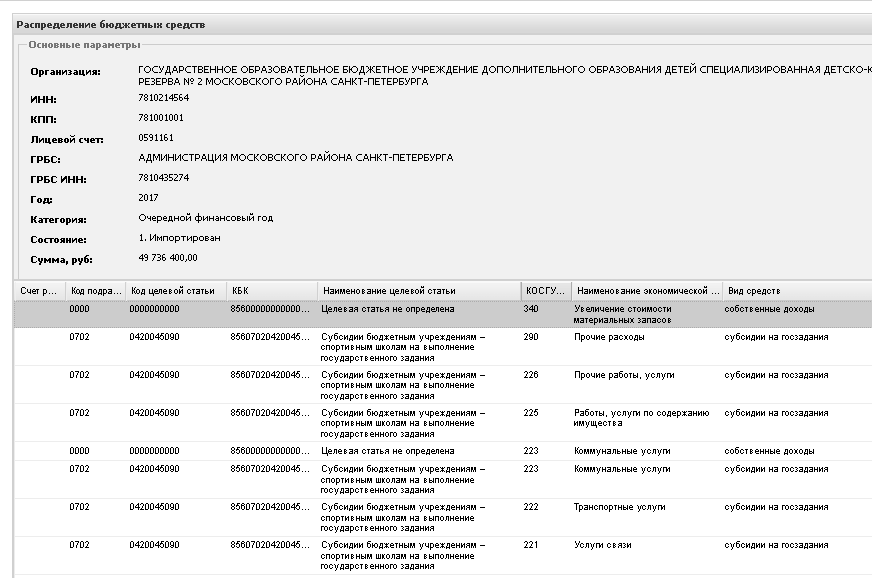The height and width of the screenshot is (578, 872).
Task: Click Наименование целевой статьи column header
Action: tap(419, 290)
